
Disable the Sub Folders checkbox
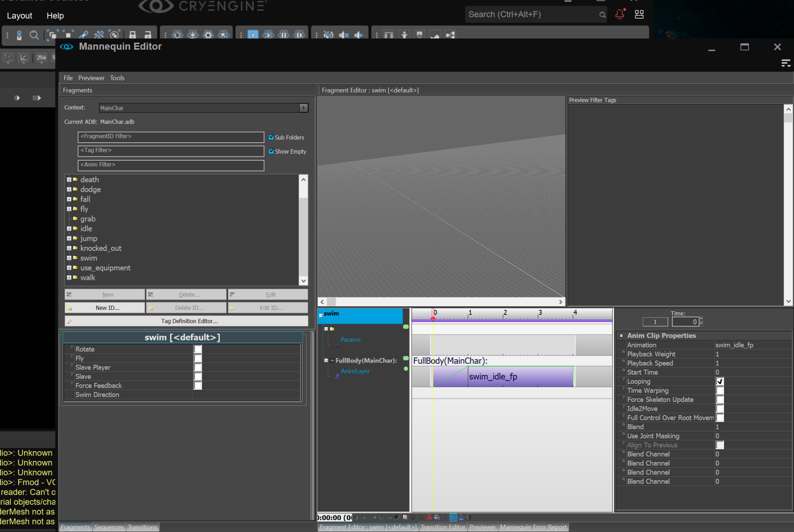tap(271, 137)
